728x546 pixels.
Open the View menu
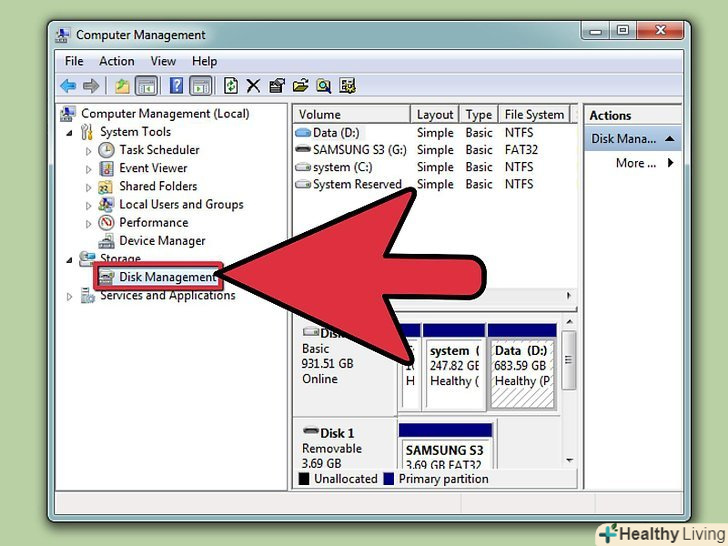163,61
